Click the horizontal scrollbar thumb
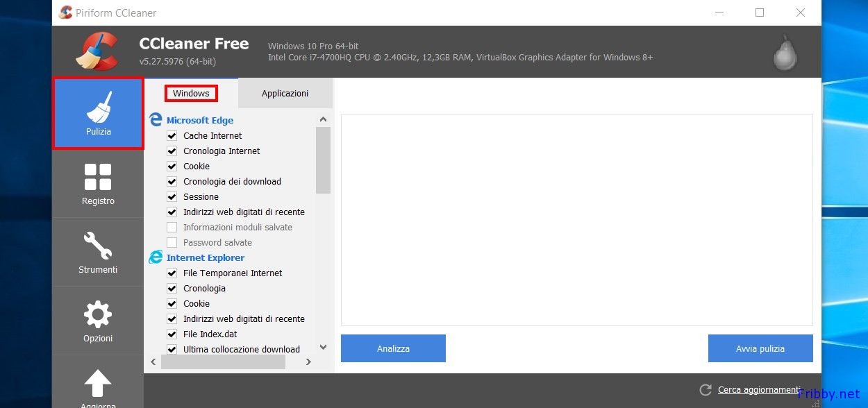The image size is (868, 408). [223, 362]
